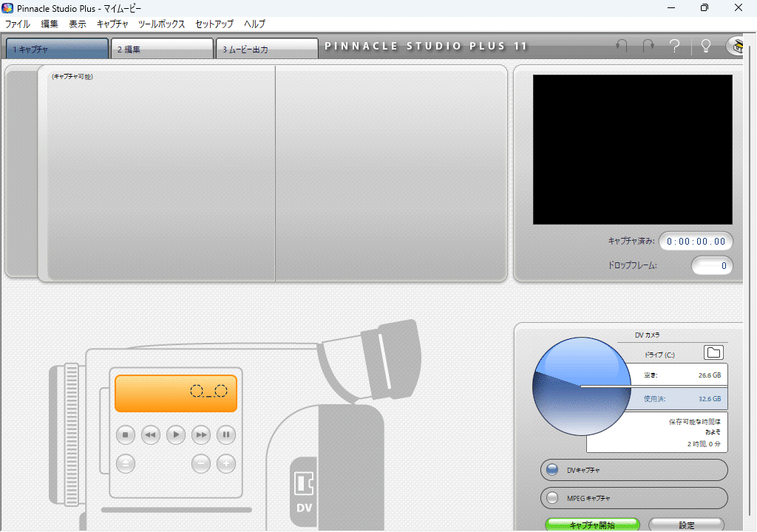
Task: Click the lightbulb tips icon
Action: (x=706, y=46)
